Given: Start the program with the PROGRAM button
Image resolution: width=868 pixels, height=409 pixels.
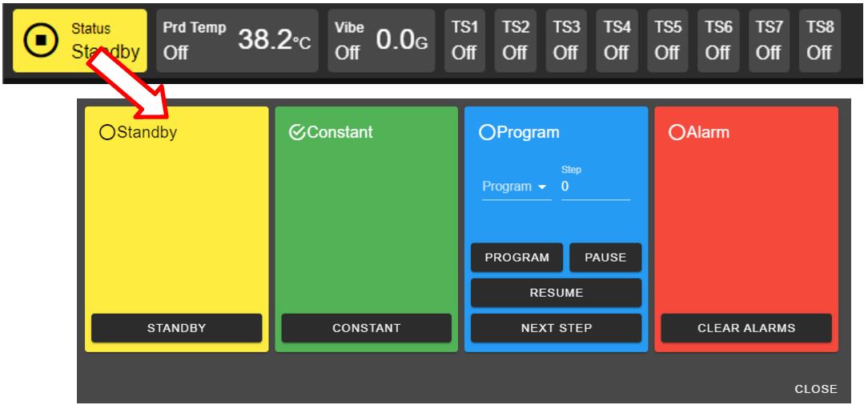Looking at the screenshot, I should pos(517,258).
